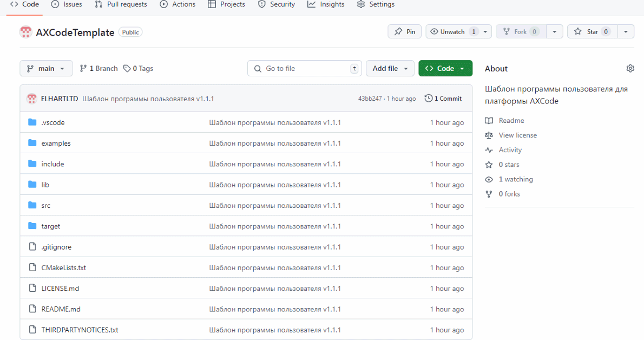This screenshot has height=340, width=644.
Task: Star the repository
Action: 592,31
